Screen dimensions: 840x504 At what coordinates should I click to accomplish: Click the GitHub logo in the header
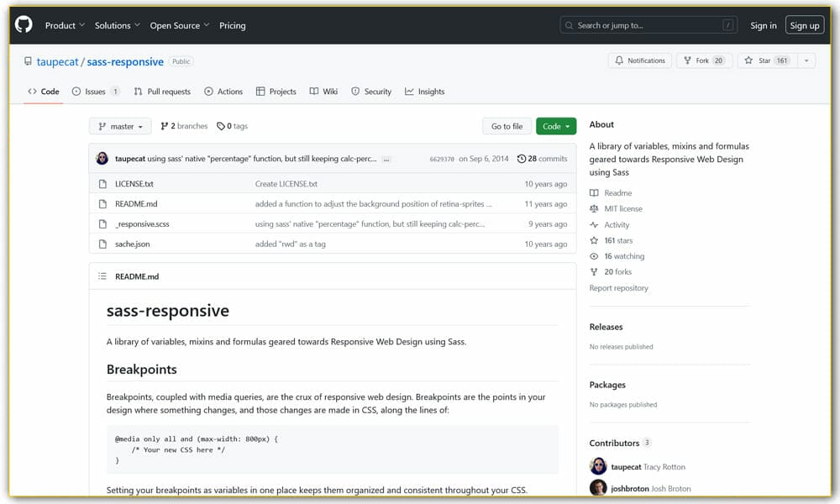click(x=23, y=24)
